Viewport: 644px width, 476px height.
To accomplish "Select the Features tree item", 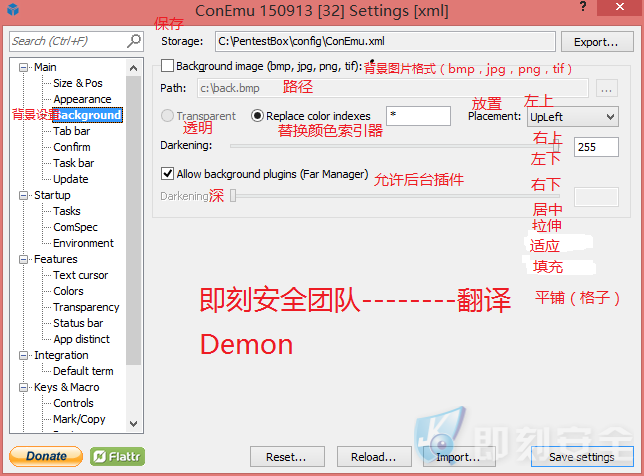I will click(x=55, y=259).
